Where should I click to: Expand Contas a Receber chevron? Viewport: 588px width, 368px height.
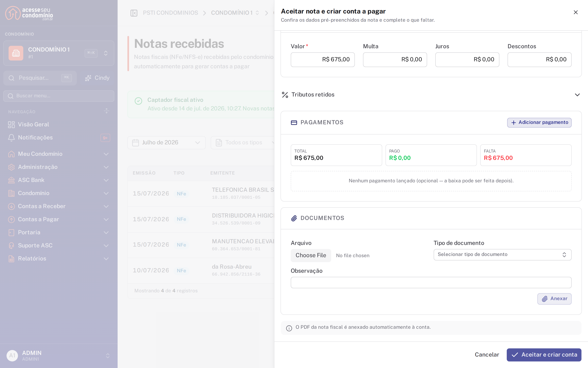tap(106, 206)
